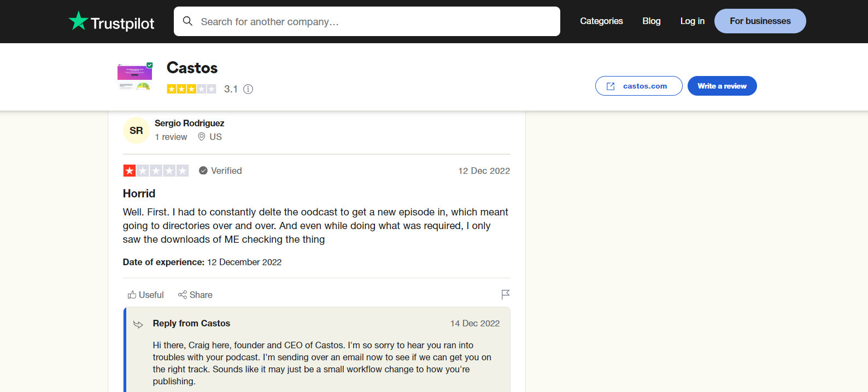Click the Castos company logo thumbnail
Viewport: 868px width, 392px height.
(135, 77)
